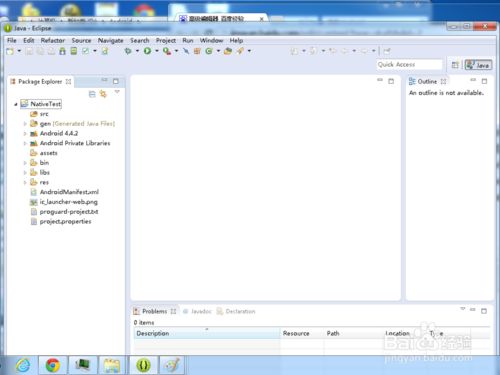This screenshot has width=500, height=375.
Task: Toggle Link with Editor in Package Explorer
Action: (x=103, y=94)
